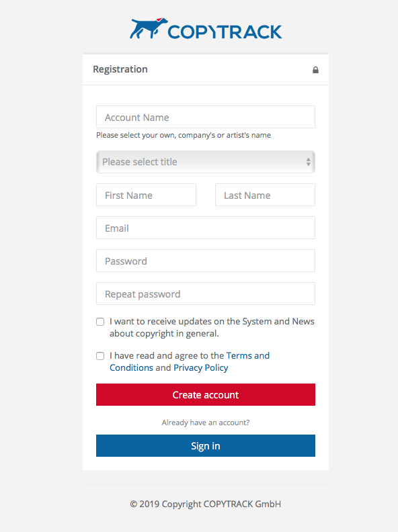Click the copyright COPYTRACK GmbH footer text
398x532 pixels.
click(x=206, y=504)
